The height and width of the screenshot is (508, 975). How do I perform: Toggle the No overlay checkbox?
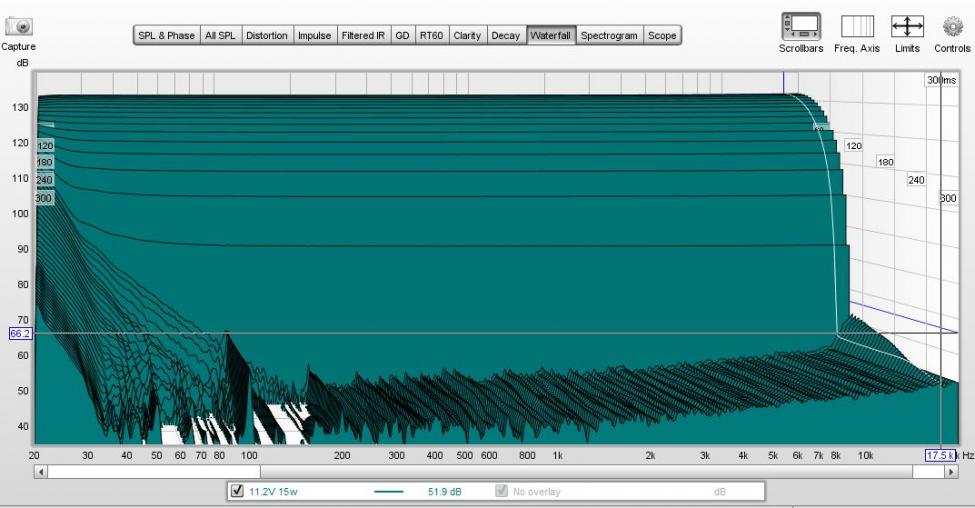(502, 491)
